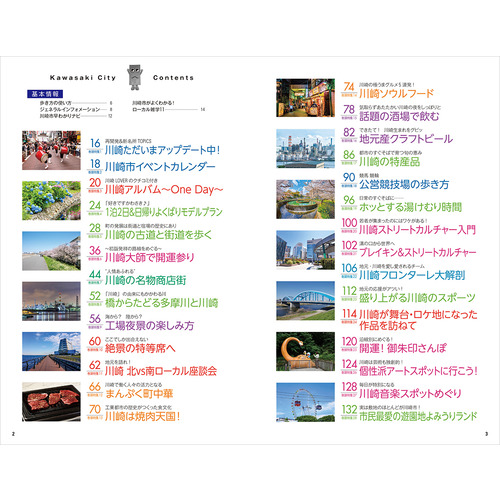Open the cherry blossom riverside path thumbnail

(51, 251)
